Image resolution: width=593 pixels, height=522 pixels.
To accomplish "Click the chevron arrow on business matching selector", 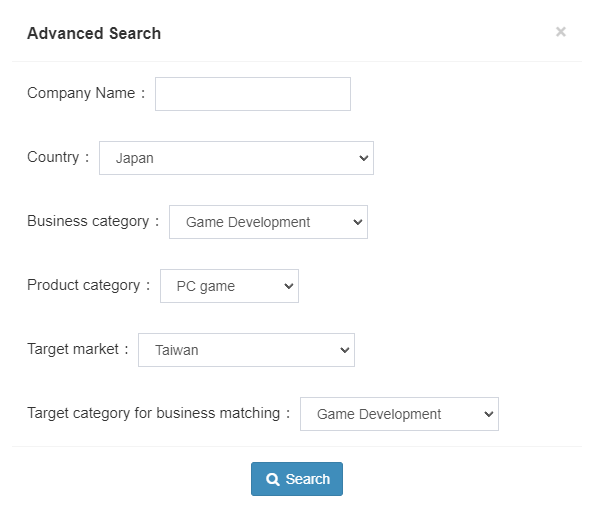I will point(489,414).
